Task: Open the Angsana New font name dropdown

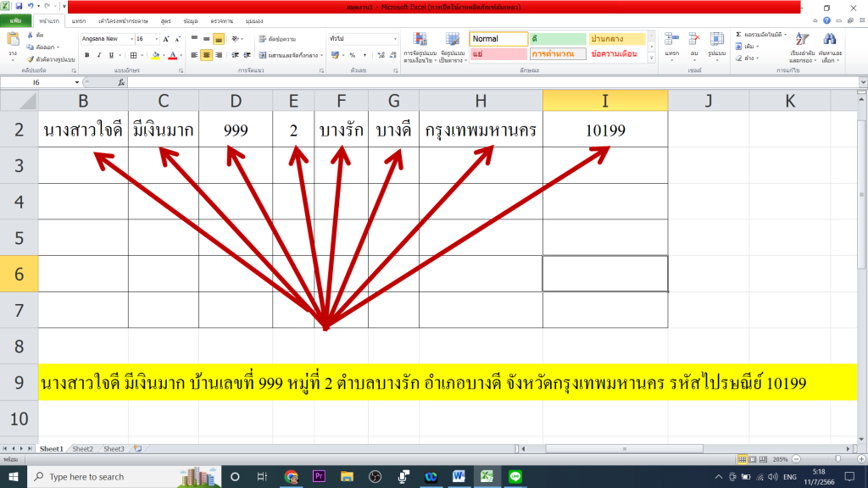Action: coord(131,39)
